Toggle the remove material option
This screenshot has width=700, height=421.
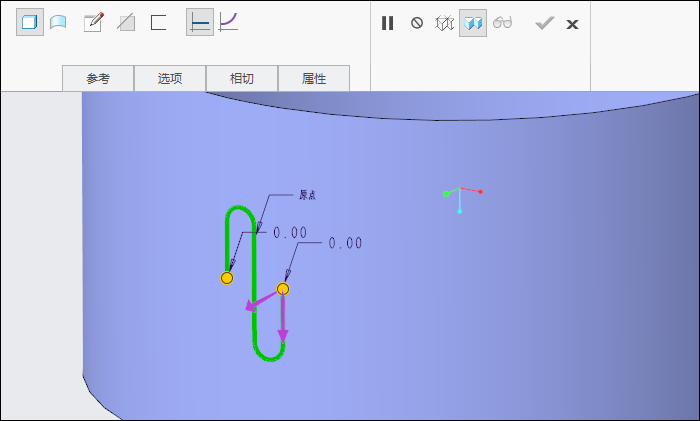tap(126, 22)
